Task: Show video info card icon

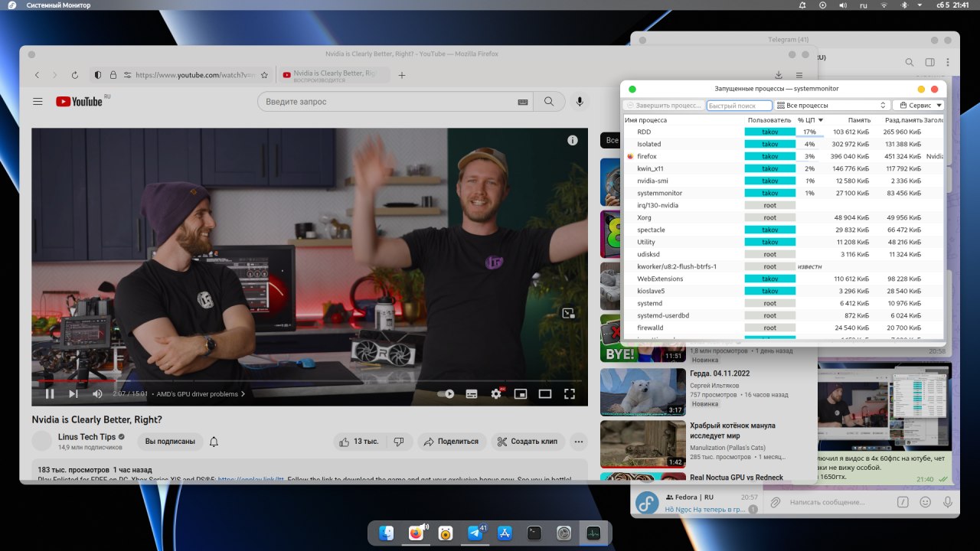Action: [573, 140]
